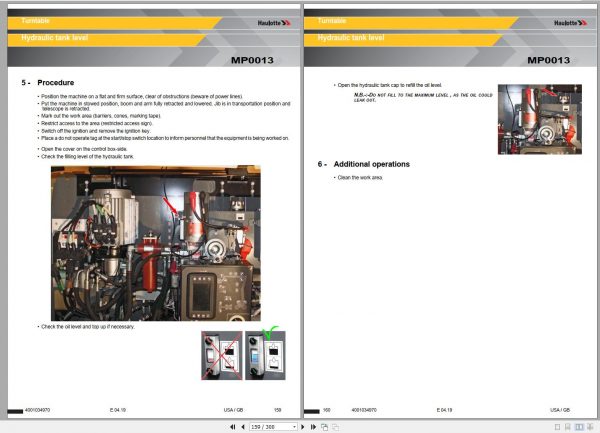Image resolution: width=600 pixels, height=433 pixels.
Task: Click the go to previous view icon
Action: (324, 427)
